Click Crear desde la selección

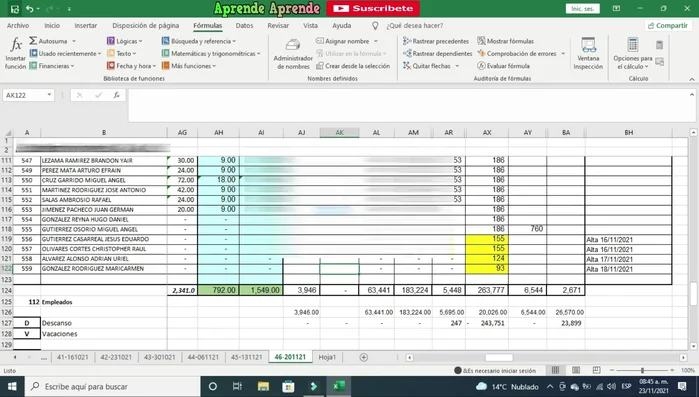pyautogui.click(x=353, y=66)
